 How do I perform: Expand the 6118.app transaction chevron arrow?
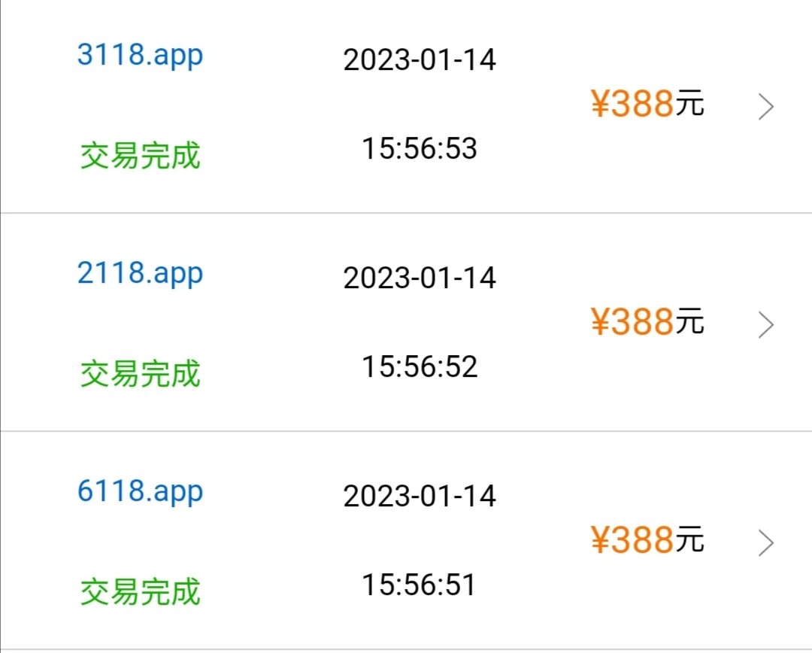tap(765, 542)
